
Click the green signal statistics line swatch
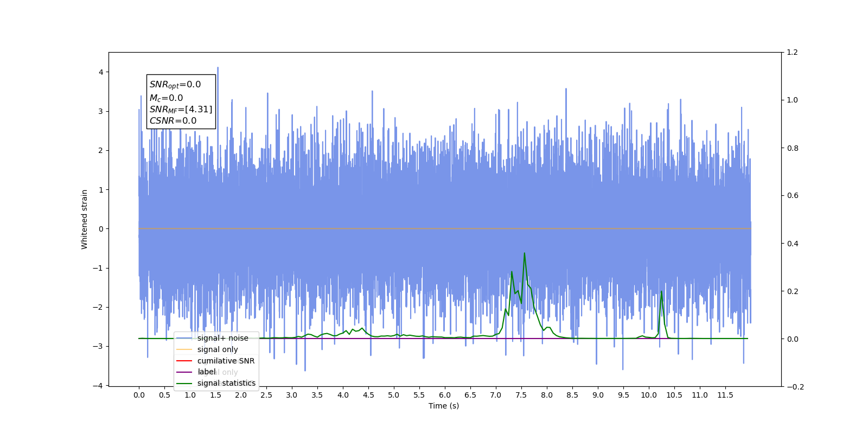pos(184,384)
